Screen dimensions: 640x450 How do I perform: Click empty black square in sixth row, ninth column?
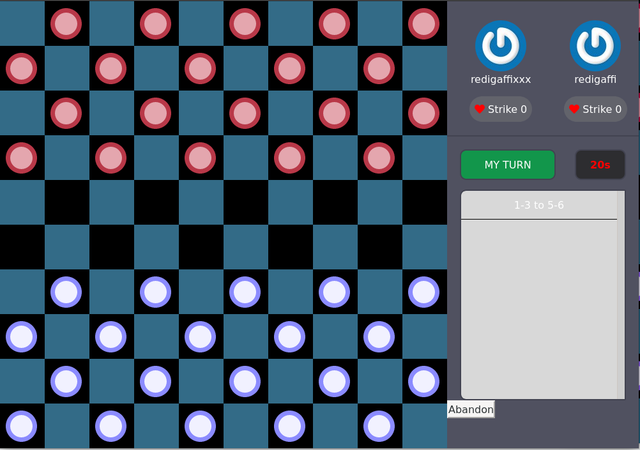(x=380, y=247)
